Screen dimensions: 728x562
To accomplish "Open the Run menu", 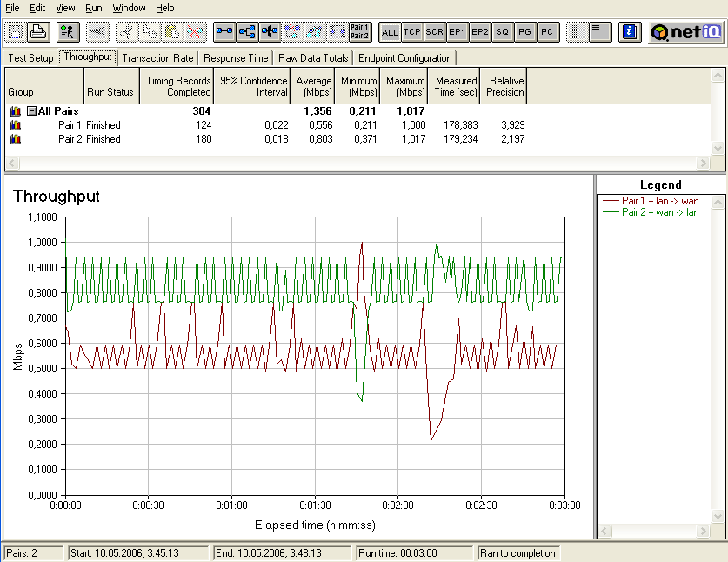I will pyautogui.click(x=94, y=8).
